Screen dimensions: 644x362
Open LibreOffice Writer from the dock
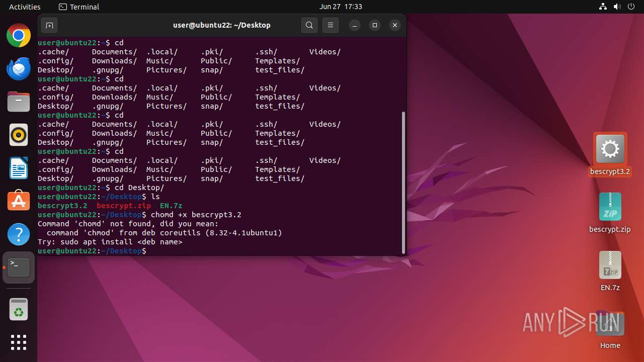pyautogui.click(x=19, y=168)
